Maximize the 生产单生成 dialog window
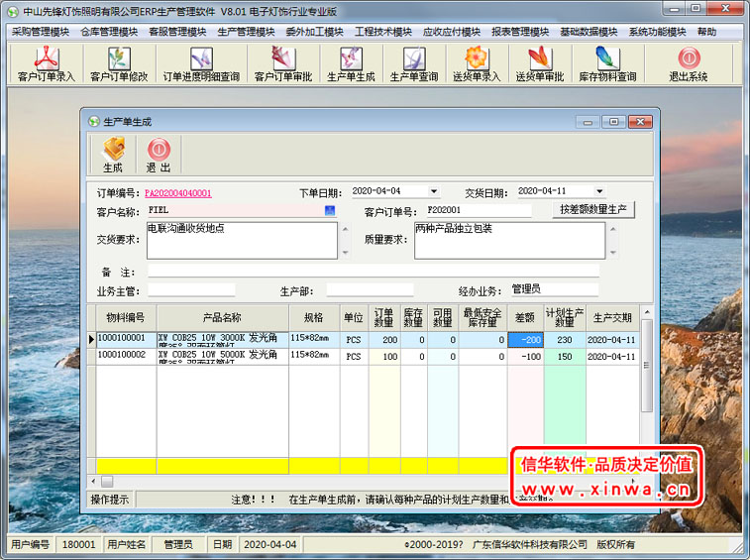 click(x=613, y=122)
